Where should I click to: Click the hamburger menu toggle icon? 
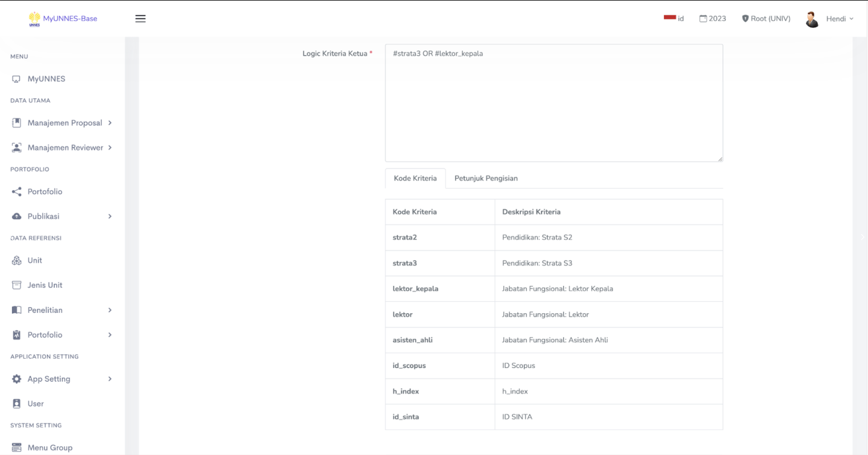140,19
